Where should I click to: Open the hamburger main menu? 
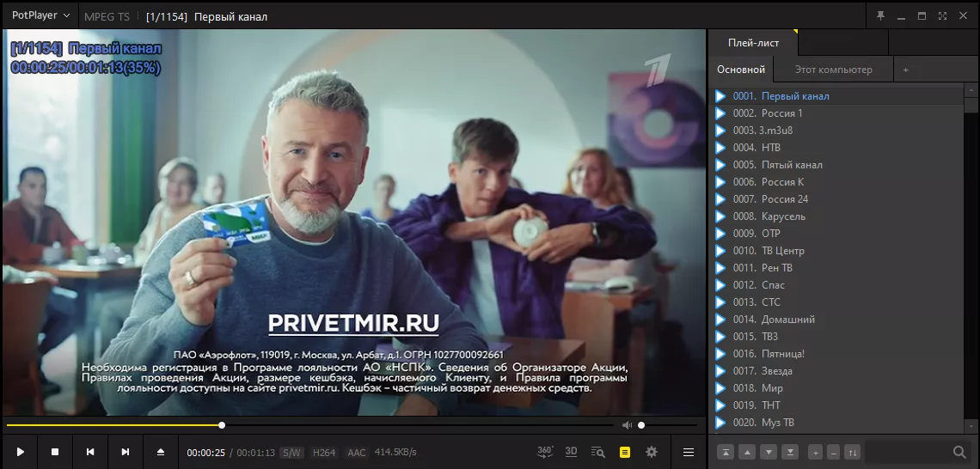tap(688, 452)
